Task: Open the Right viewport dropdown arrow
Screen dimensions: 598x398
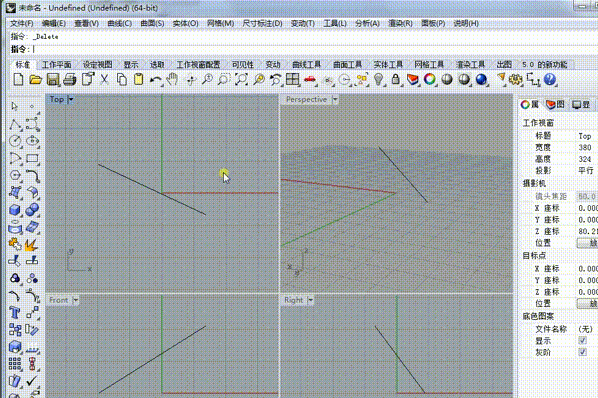Action: [x=310, y=300]
